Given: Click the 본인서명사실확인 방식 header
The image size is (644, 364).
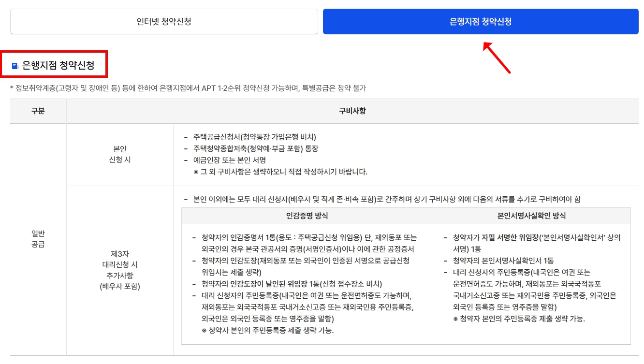Looking at the screenshot, I should click(532, 216).
